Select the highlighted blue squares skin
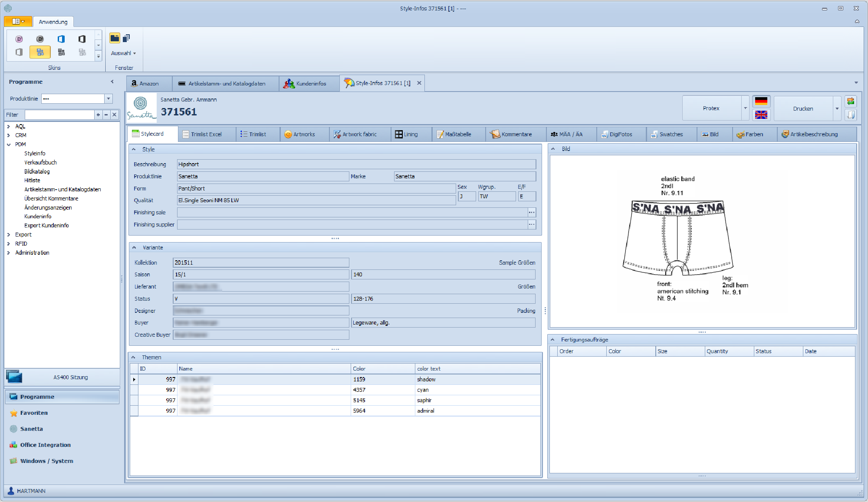The height and width of the screenshot is (502, 868). coord(40,52)
